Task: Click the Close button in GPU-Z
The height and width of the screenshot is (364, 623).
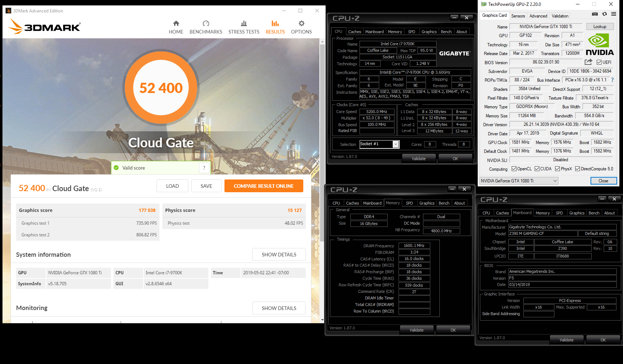Action: 603,181
